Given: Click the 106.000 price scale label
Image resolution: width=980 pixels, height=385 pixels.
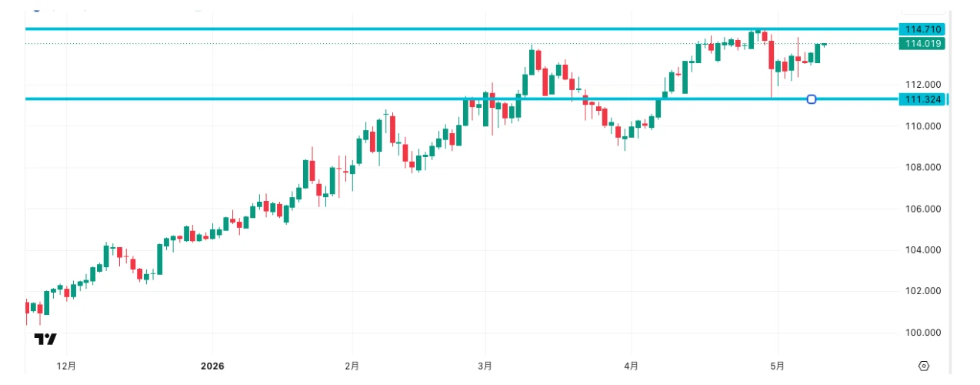Looking at the screenshot, I should pyautogui.click(x=922, y=209).
